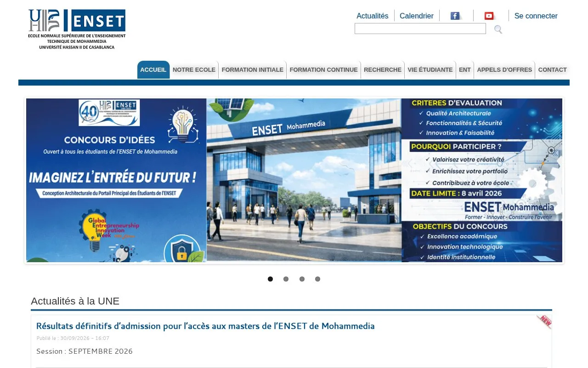Open the Calendrier link
The width and height of the screenshot is (588, 368).
(417, 16)
